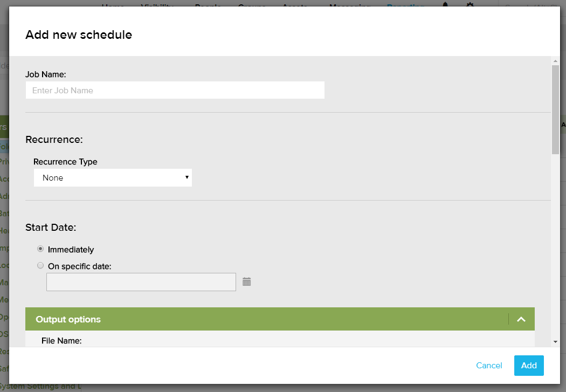
Task: Open the calendar date picker icon
Action: (247, 281)
